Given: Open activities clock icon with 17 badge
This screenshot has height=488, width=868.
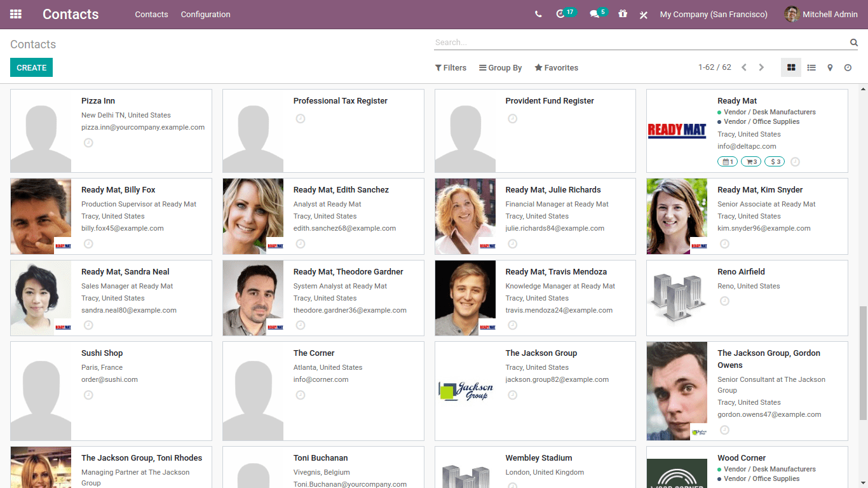Looking at the screenshot, I should pos(566,13).
